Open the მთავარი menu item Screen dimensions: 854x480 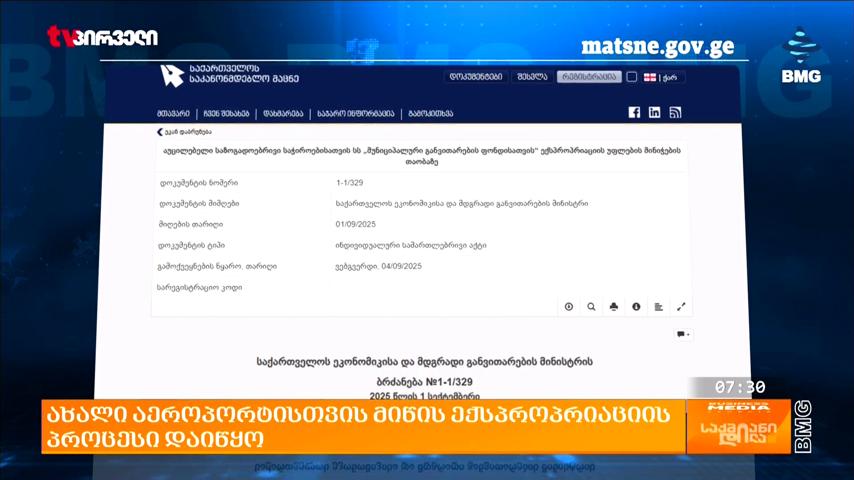tap(173, 113)
